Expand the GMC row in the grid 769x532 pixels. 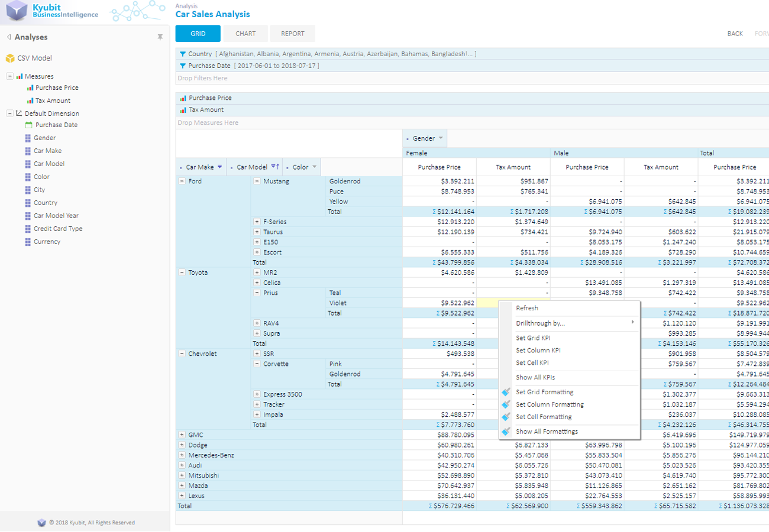point(181,434)
